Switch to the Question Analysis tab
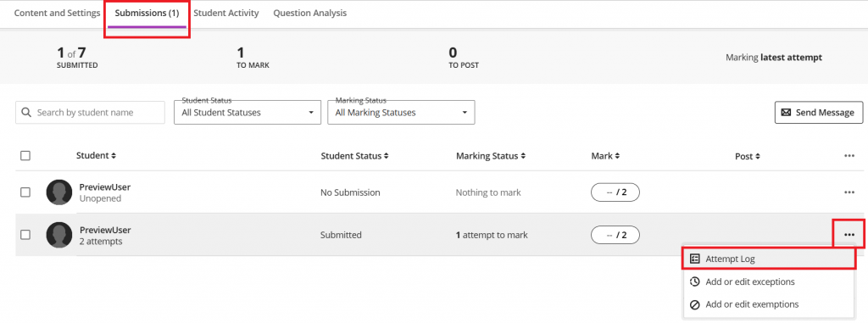 [x=310, y=13]
